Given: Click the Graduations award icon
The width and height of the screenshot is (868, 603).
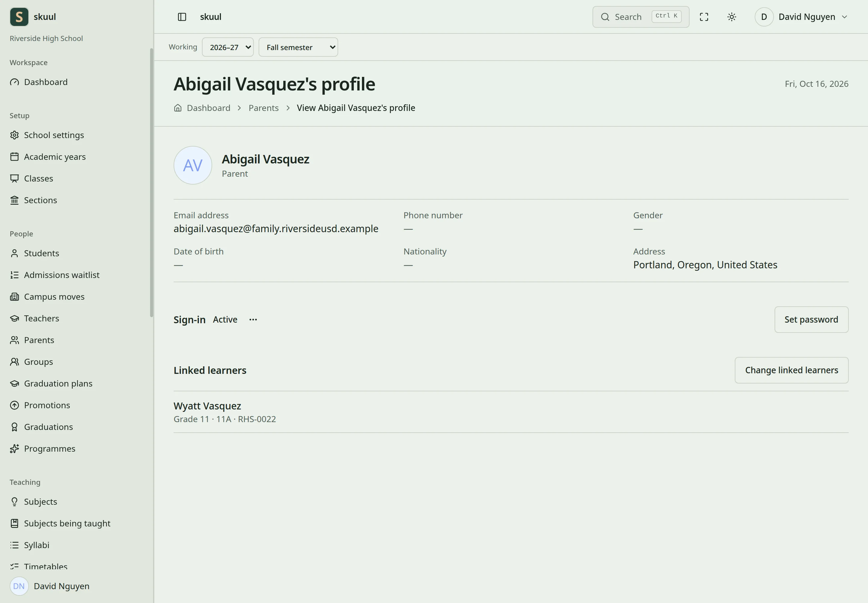Looking at the screenshot, I should [14, 427].
